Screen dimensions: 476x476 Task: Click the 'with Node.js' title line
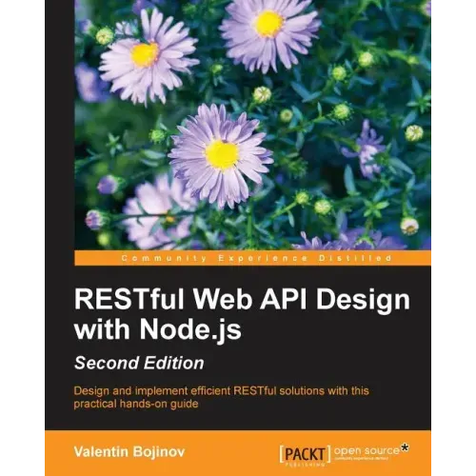point(158,330)
